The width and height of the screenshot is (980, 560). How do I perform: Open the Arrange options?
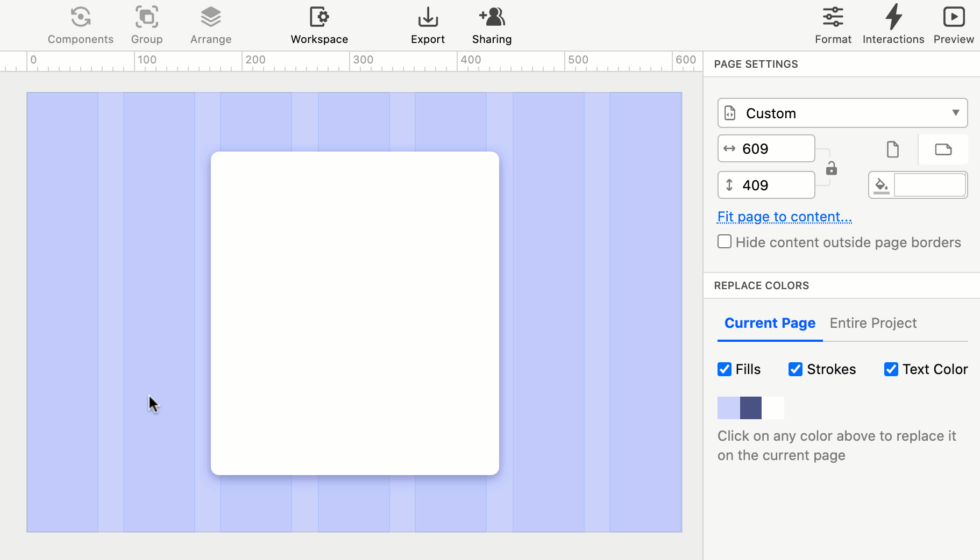[x=210, y=24]
